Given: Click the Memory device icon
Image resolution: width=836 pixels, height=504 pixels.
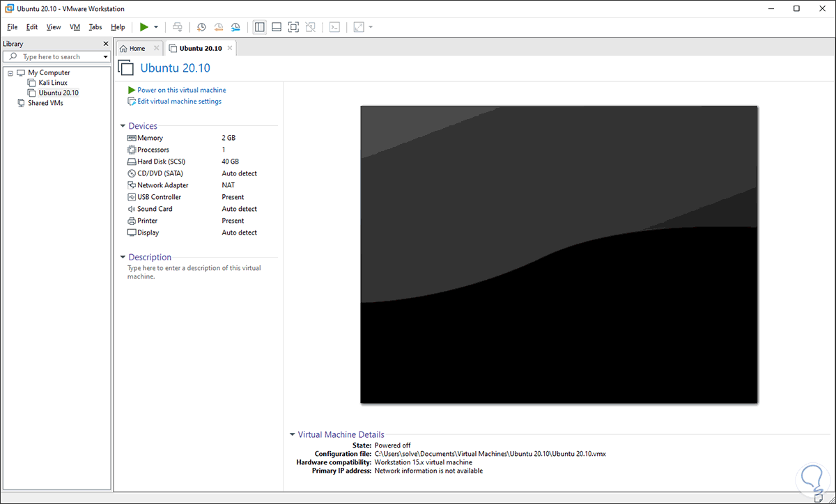Looking at the screenshot, I should pos(132,138).
